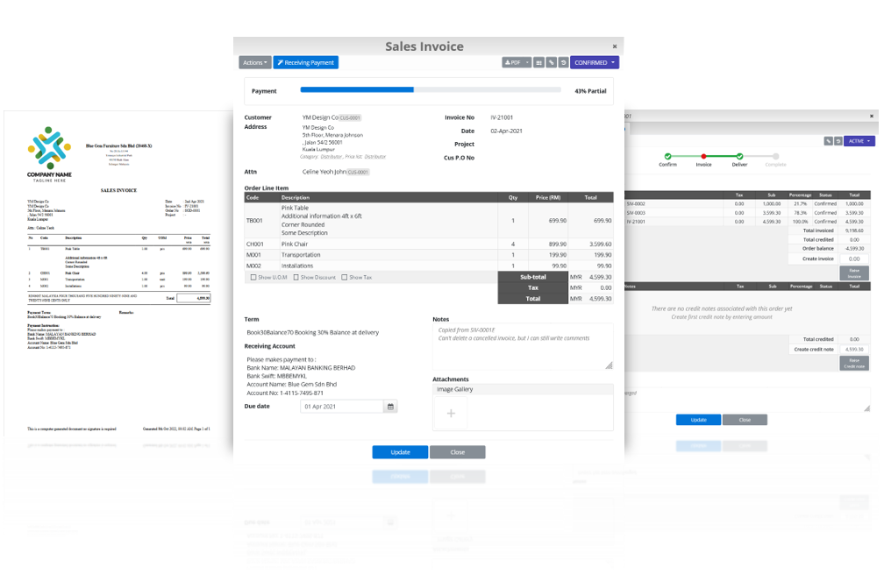
Task: Click the Payment progress bar
Action: [431, 89]
